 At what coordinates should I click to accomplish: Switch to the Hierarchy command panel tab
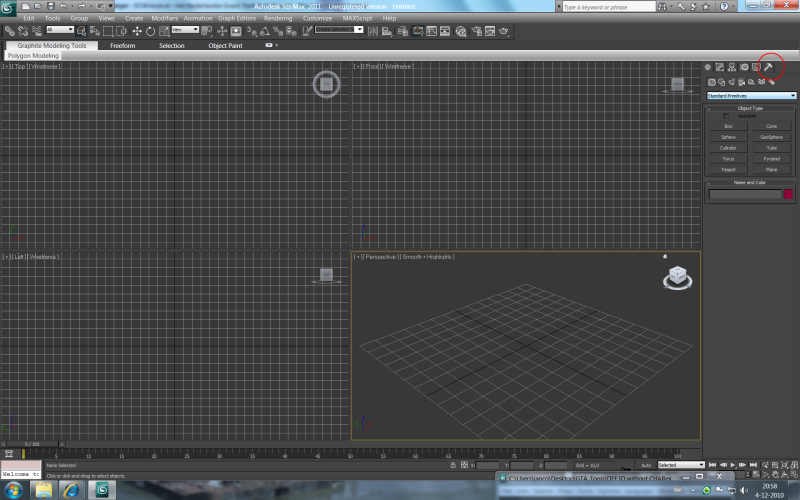[x=732, y=67]
